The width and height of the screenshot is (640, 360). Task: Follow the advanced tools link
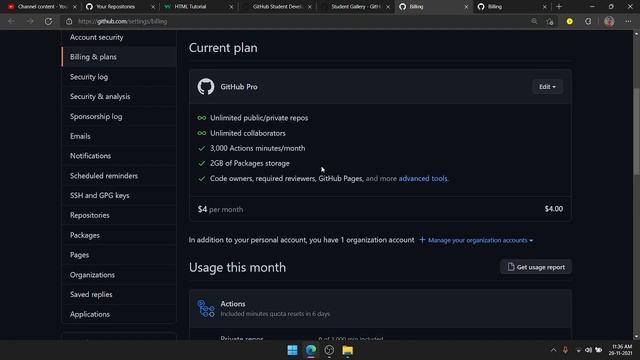click(x=423, y=178)
